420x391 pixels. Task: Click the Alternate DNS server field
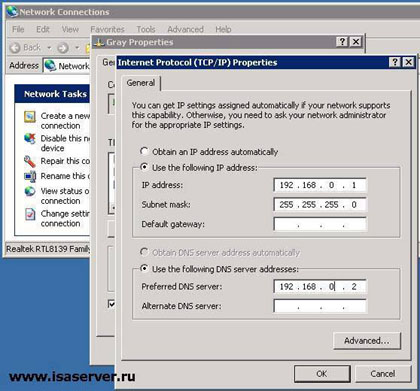[x=320, y=306]
